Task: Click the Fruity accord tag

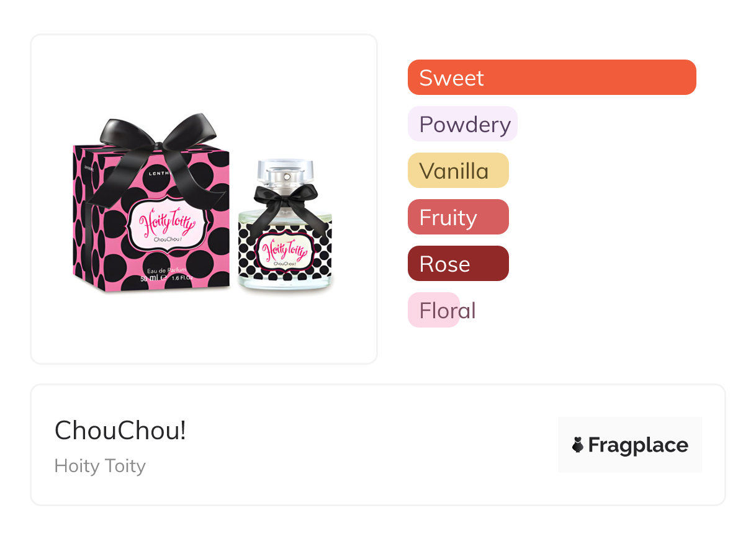Action: 457,217
